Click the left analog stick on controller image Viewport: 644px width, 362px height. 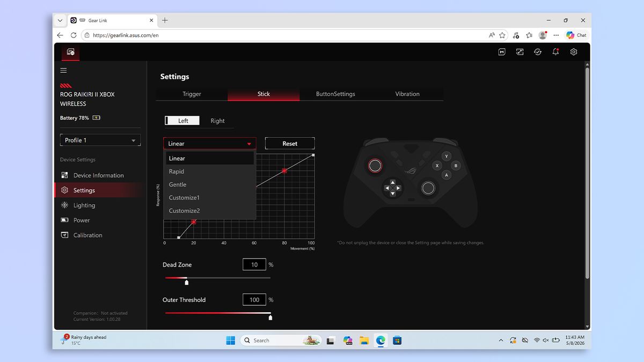pyautogui.click(x=375, y=166)
